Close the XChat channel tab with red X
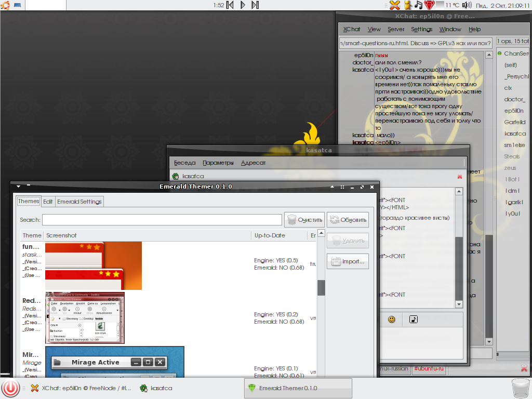The height and width of the screenshot is (399, 532). point(524,368)
